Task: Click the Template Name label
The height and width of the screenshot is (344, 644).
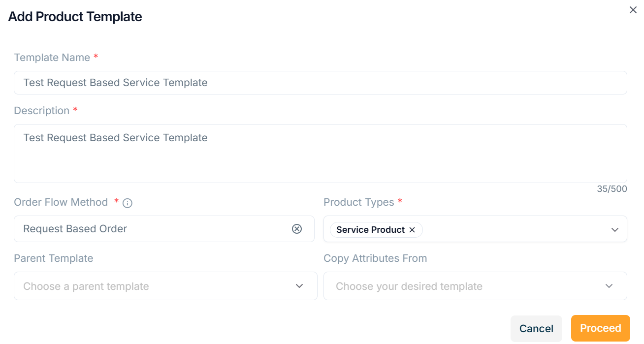Action: (52, 58)
